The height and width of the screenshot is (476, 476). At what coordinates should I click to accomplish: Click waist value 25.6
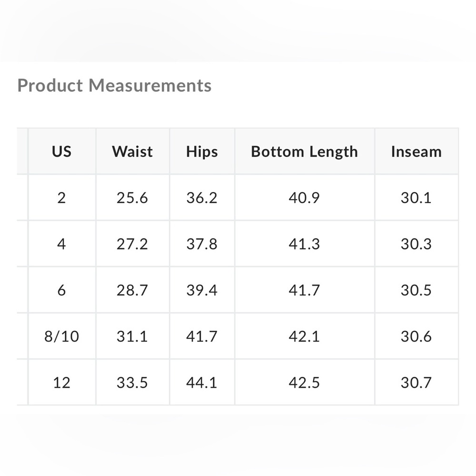coord(132,198)
